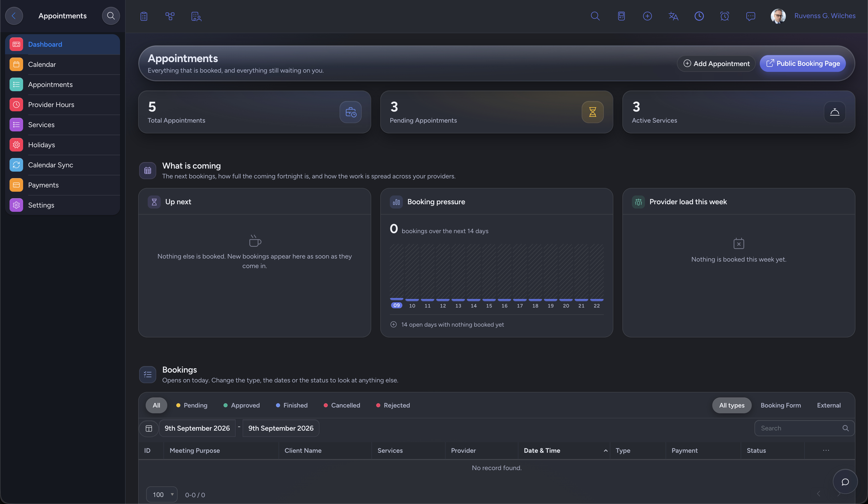The height and width of the screenshot is (504, 868).
Task: Open the 100 page-size dropdown
Action: [x=161, y=495]
